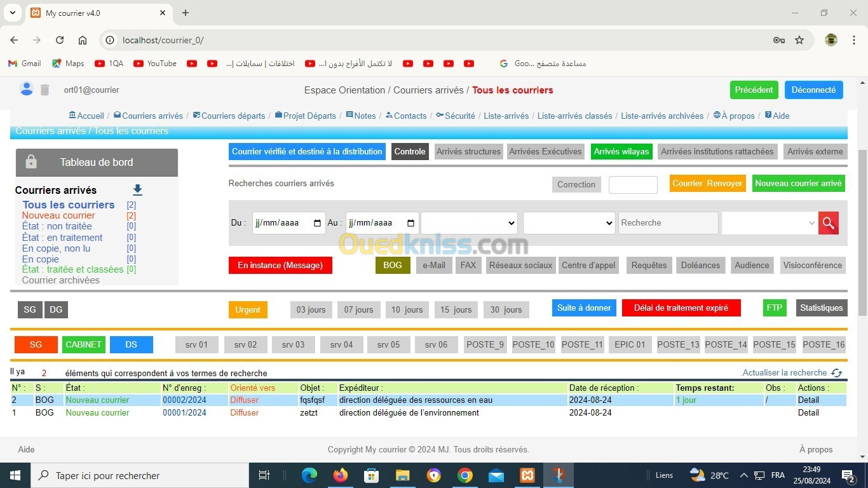Viewport: 868px width, 488px height.
Task: Open Microsoft Edge from the taskbar
Action: tap(309, 475)
